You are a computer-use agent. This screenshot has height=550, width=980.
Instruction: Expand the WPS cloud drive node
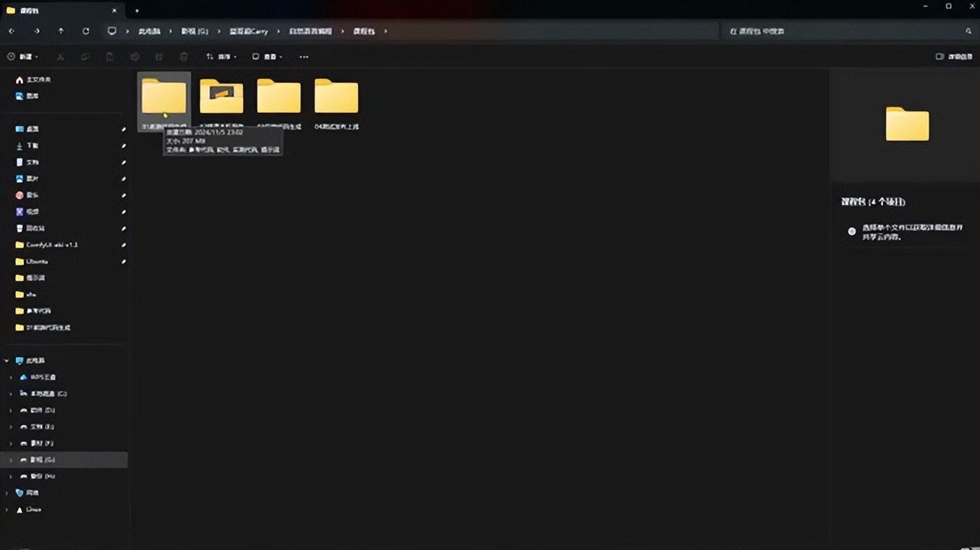click(x=11, y=377)
